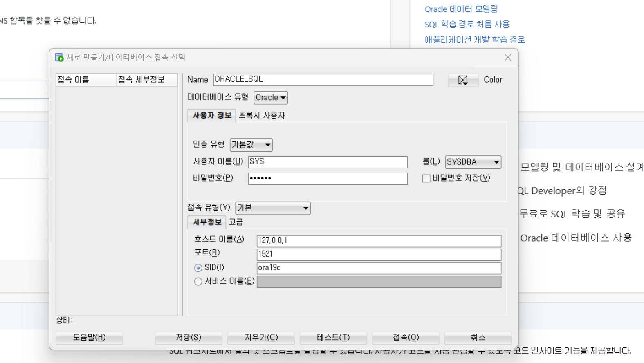Open the 애플리케이션 개발 학습 경로 link
644x363 pixels.
475,40
